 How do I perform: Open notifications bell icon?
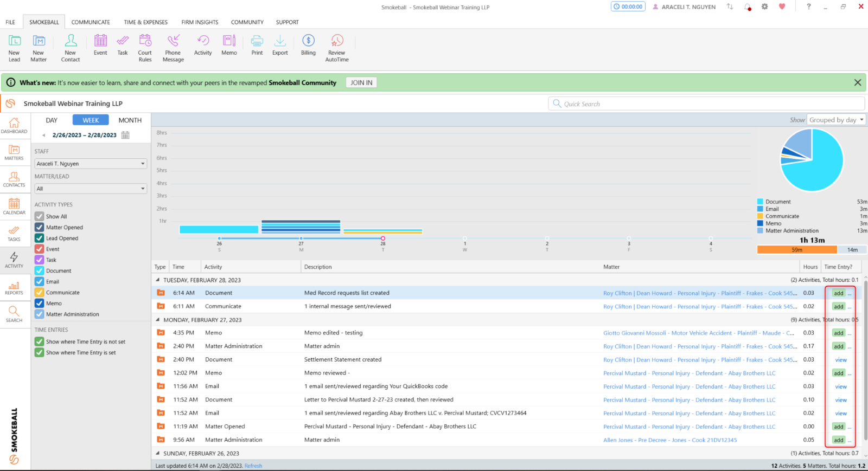click(748, 7)
